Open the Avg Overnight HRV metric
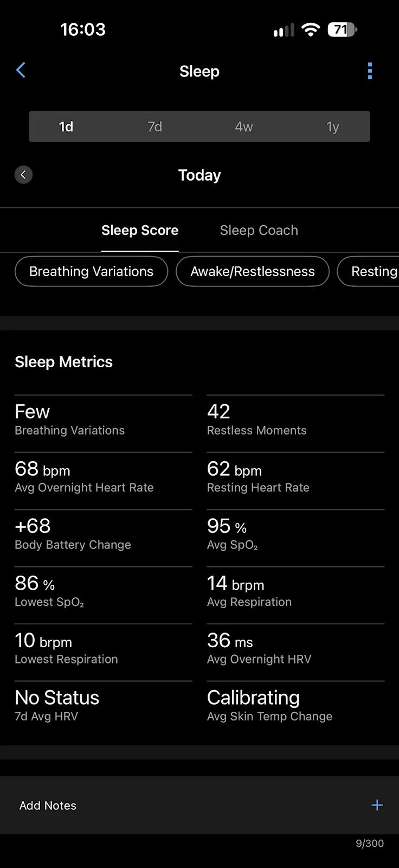 tap(295, 649)
